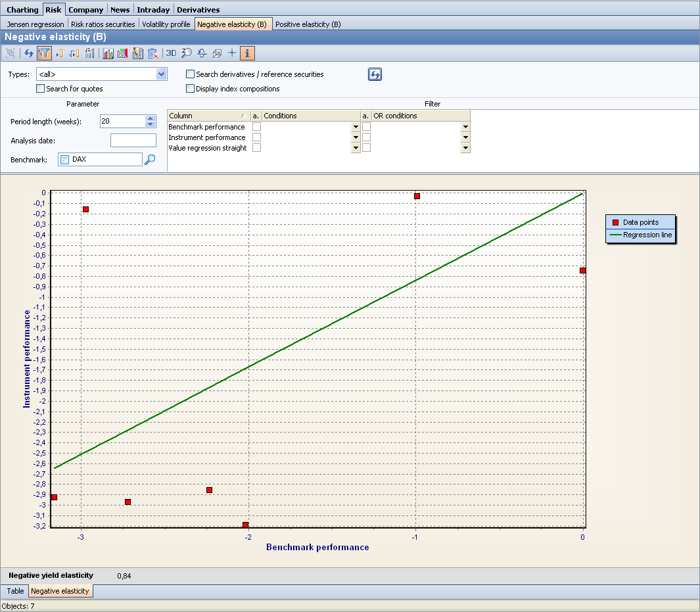700x612 pixels.
Task: Switch to the Table view tab
Action: point(15,591)
